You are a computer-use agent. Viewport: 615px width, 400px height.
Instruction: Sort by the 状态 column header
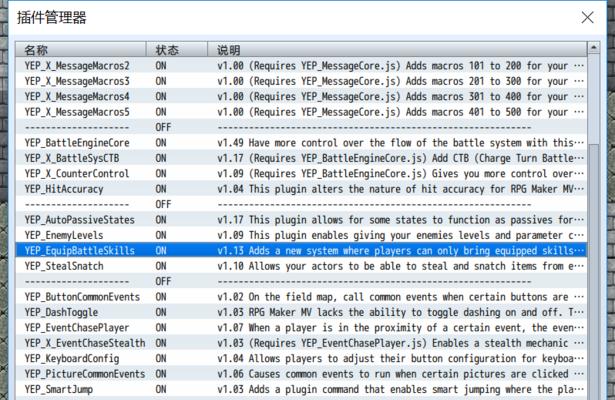pyautogui.click(x=176, y=50)
